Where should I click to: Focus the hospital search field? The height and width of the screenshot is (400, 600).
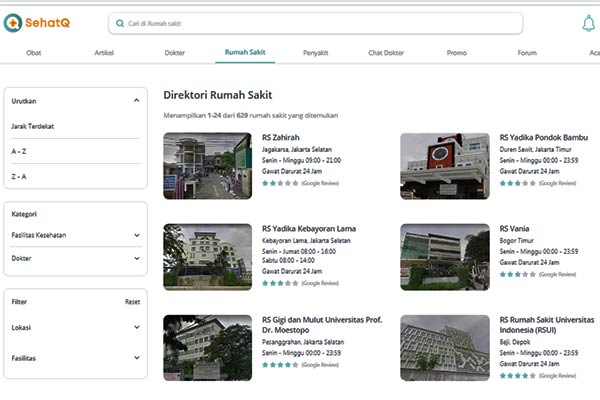tap(316, 23)
